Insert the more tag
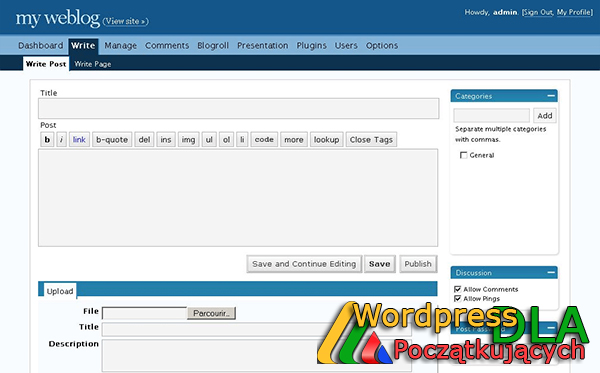 coord(293,140)
